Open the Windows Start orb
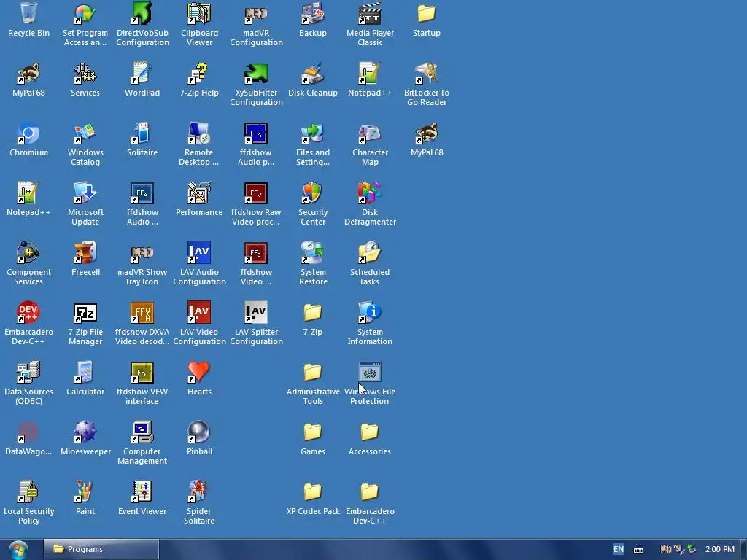Image resolution: width=747 pixels, height=560 pixels. coord(18,550)
